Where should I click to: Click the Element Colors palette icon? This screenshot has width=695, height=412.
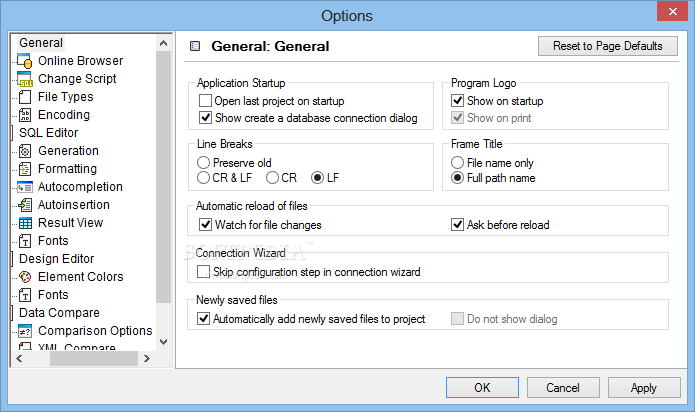25,277
